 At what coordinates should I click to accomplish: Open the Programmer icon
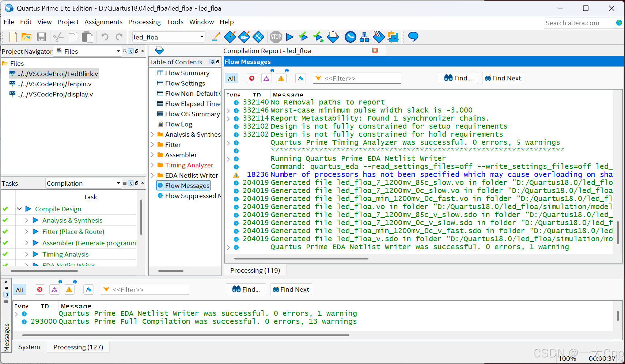pos(379,37)
